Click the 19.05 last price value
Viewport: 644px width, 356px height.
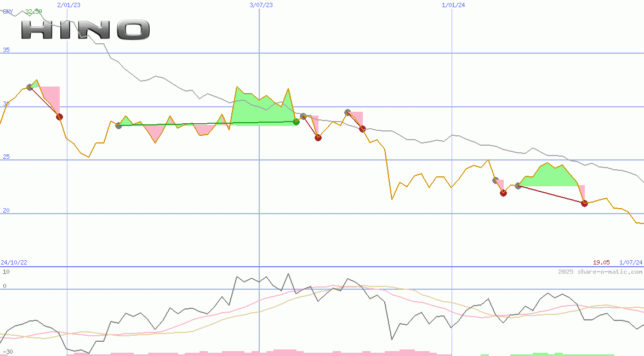click(601, 263)
